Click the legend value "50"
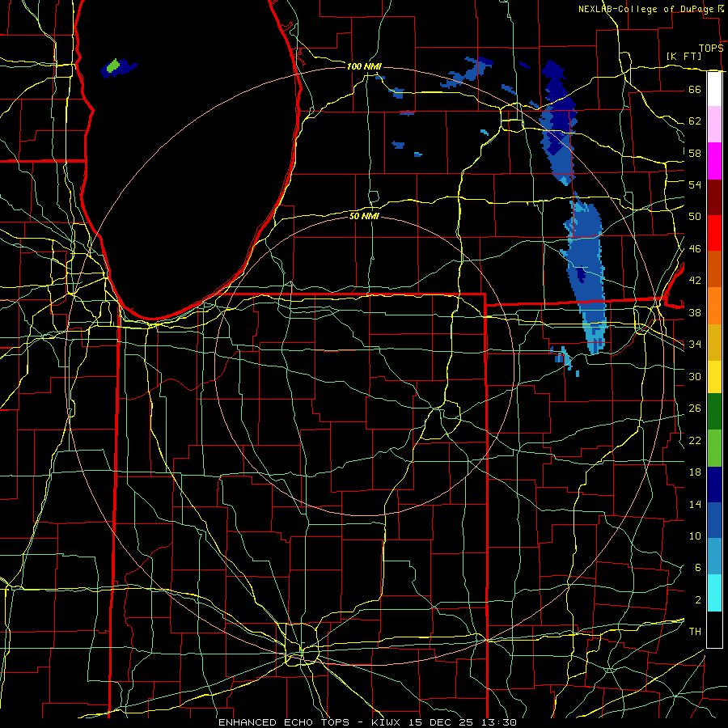The width and height of the screenshot is (728, 728). pyautogui.click(x=695, y=217)
